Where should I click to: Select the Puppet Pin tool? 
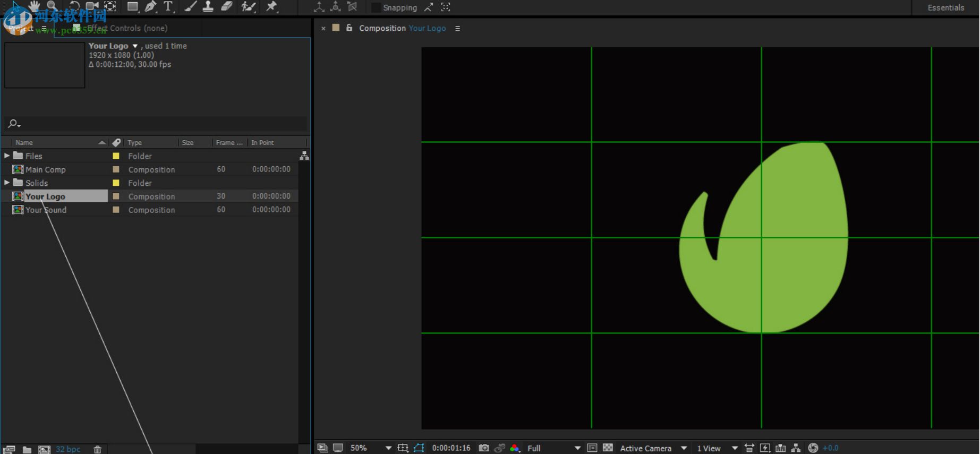(x=272, y=6)
